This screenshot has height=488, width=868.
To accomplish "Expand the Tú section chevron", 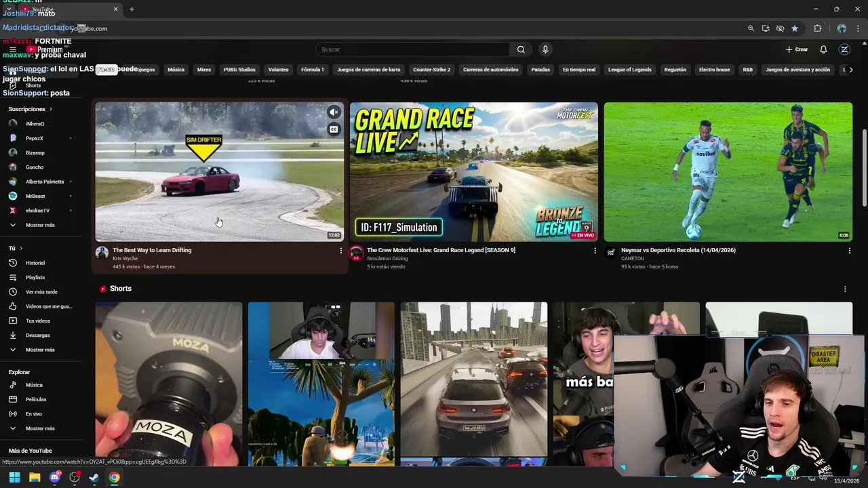I will (x=21, y=249).
